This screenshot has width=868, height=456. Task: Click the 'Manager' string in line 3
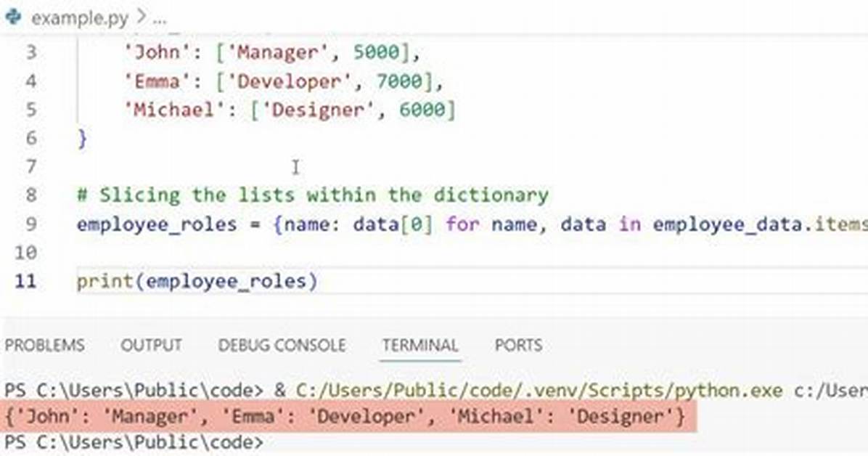(279, 52)
